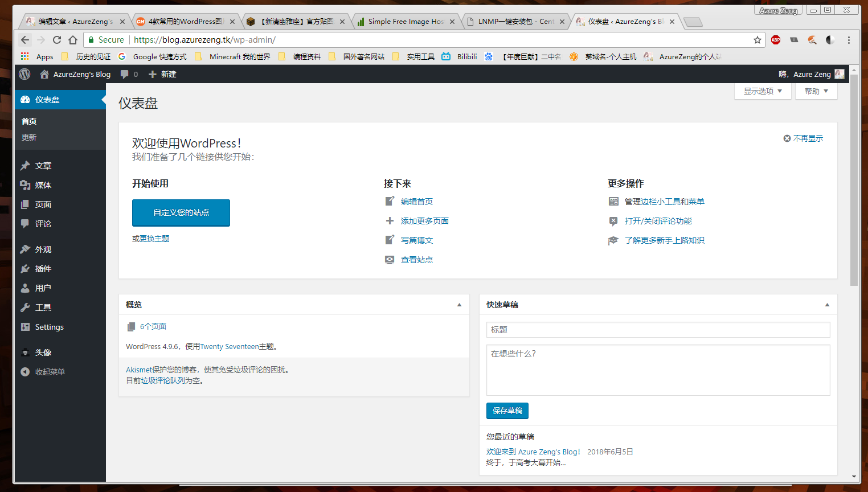Open the 外观 appearance menu
The height and width of the screenshot is (492, 868).
(60, 249)
